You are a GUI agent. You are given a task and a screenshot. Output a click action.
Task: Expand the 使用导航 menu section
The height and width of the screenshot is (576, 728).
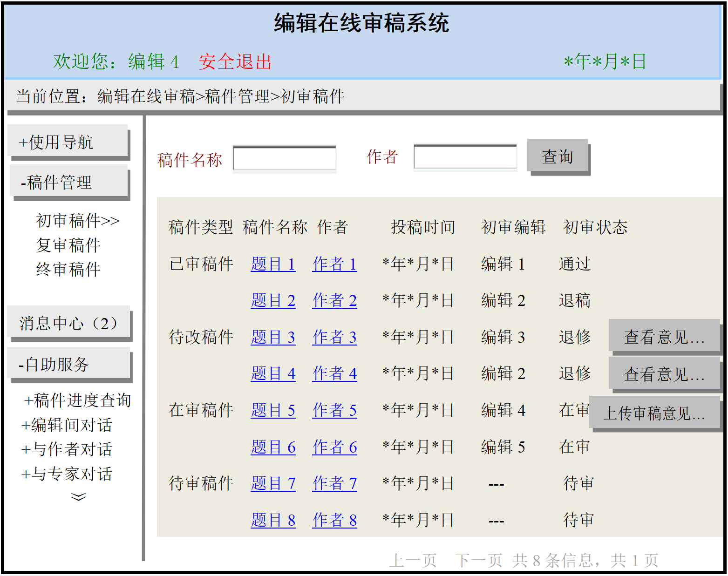coord(68,142)
